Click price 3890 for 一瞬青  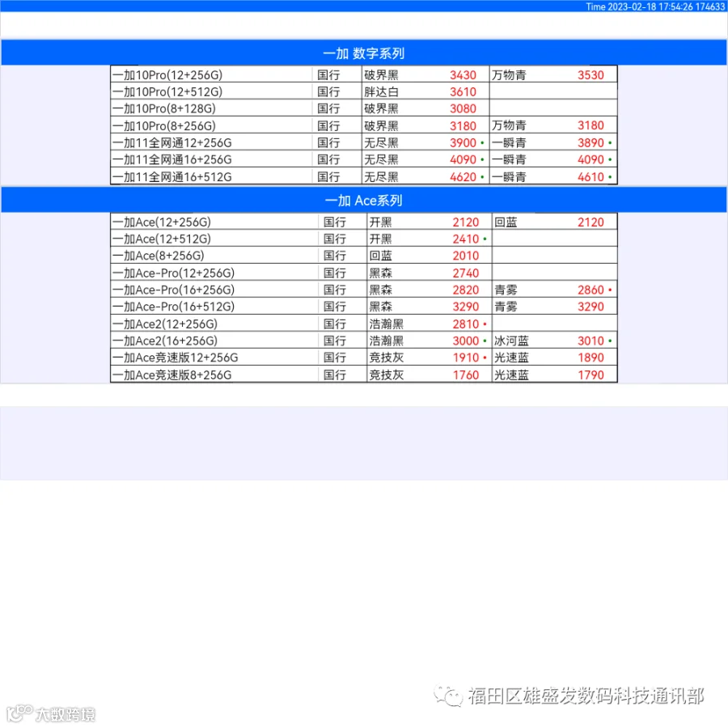tap(590, 142)
